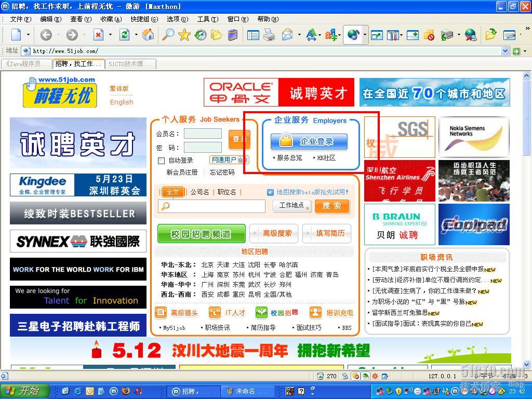Click the orange 搜索 search button
Viewport: 532px width, 399px height.
click(x=332, y=206)
